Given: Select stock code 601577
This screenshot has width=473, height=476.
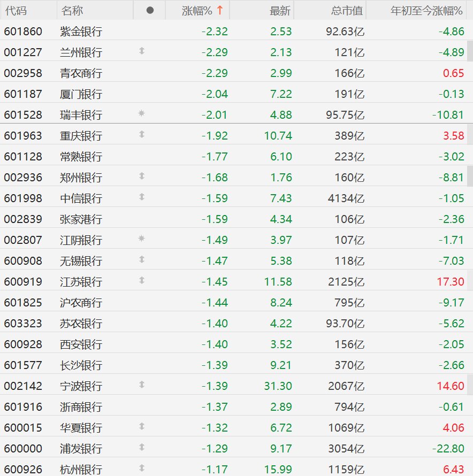Looking at the screenshot, I should pyautogui.click(x=23, y=365).
